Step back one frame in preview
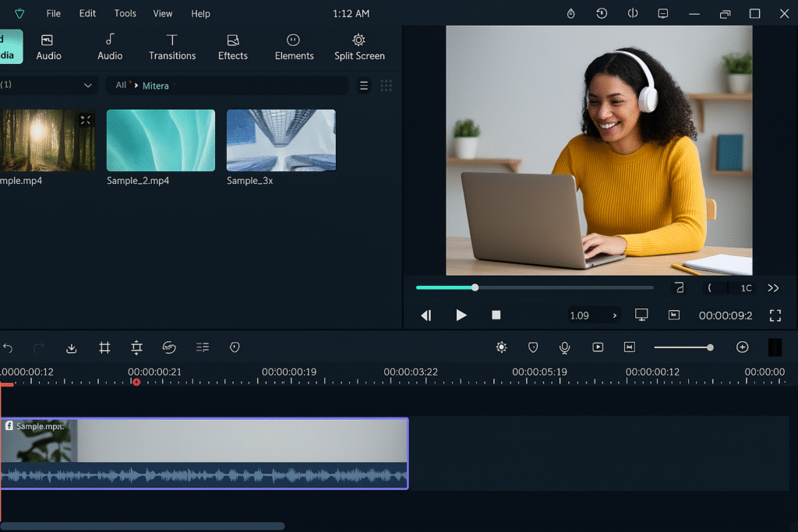Viewport: 798px width, 532px height. 426,315
